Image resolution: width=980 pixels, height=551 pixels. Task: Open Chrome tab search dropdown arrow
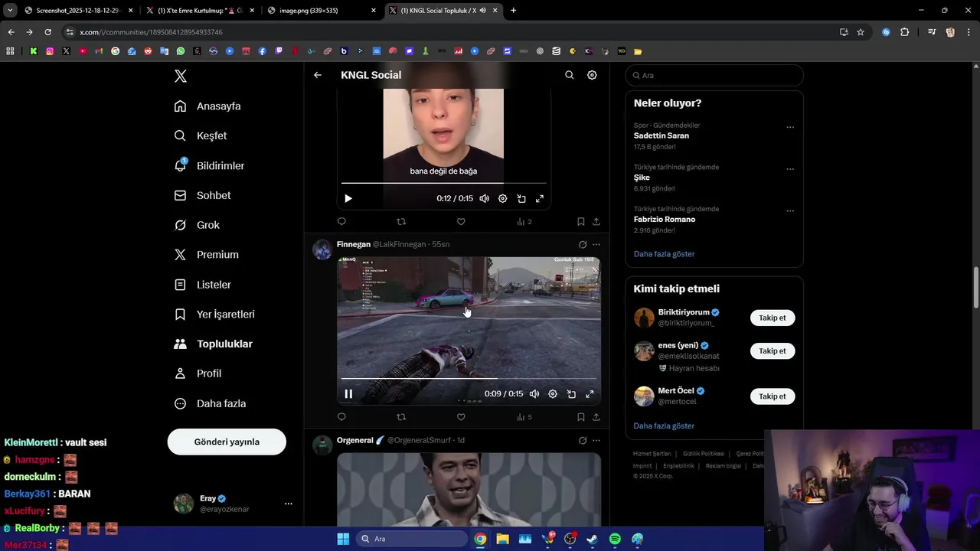(10, 10)
